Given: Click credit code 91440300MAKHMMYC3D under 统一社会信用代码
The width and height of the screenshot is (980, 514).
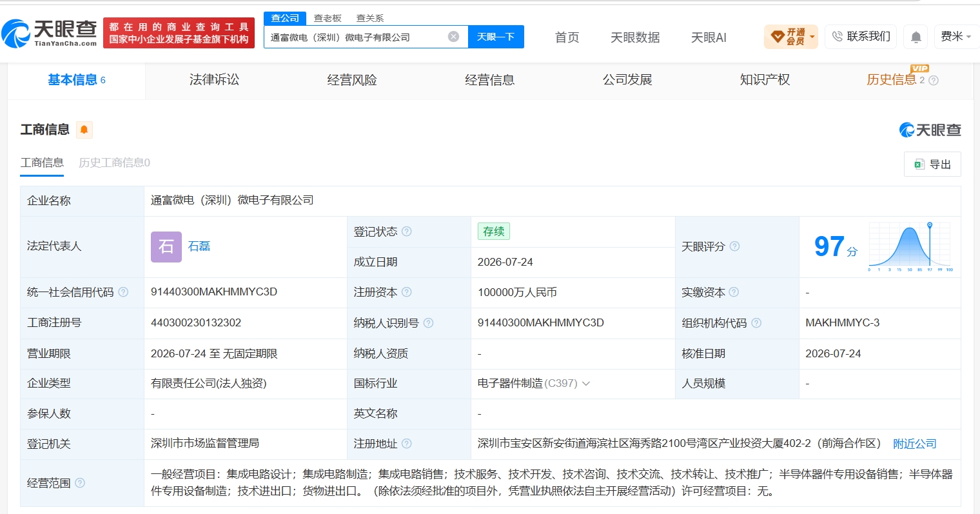Looking at the screenshot, I should coord(214,292).
